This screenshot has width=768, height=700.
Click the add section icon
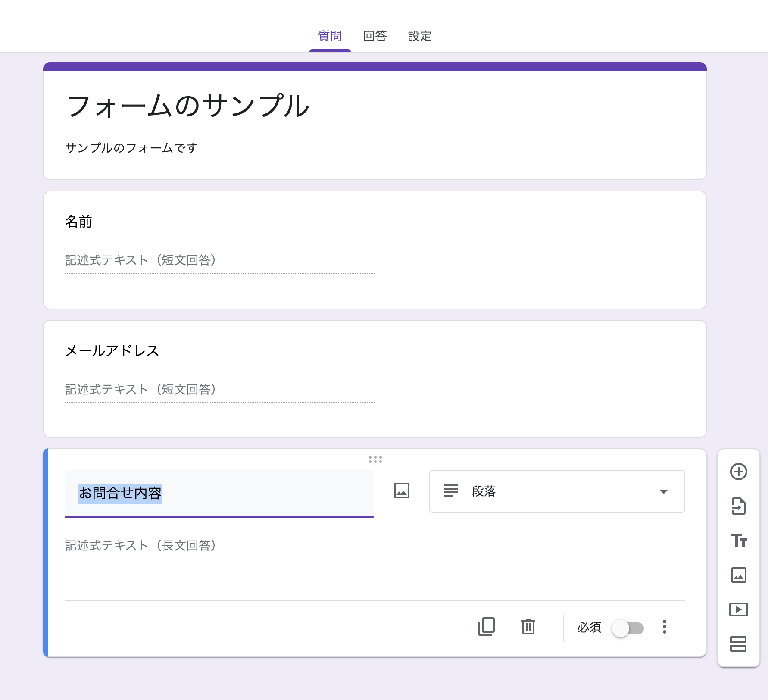click(x=738, y=644)
